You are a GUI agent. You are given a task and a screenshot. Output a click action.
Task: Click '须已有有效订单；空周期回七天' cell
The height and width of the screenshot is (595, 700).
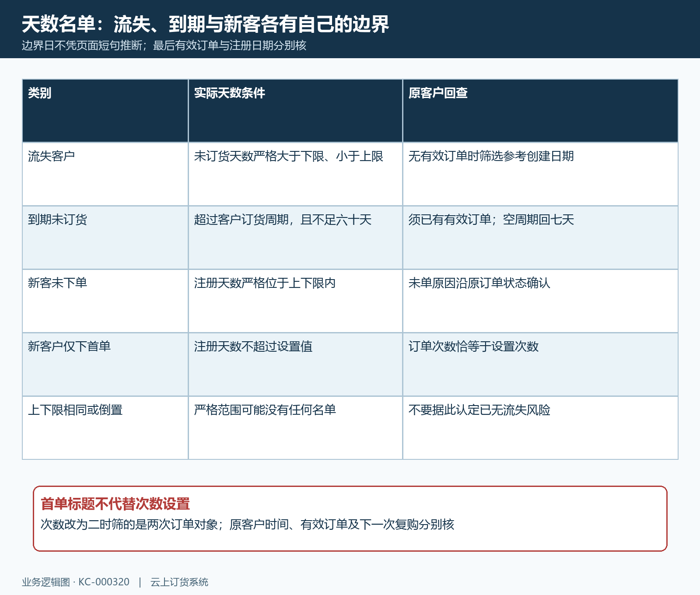point(540,238)
